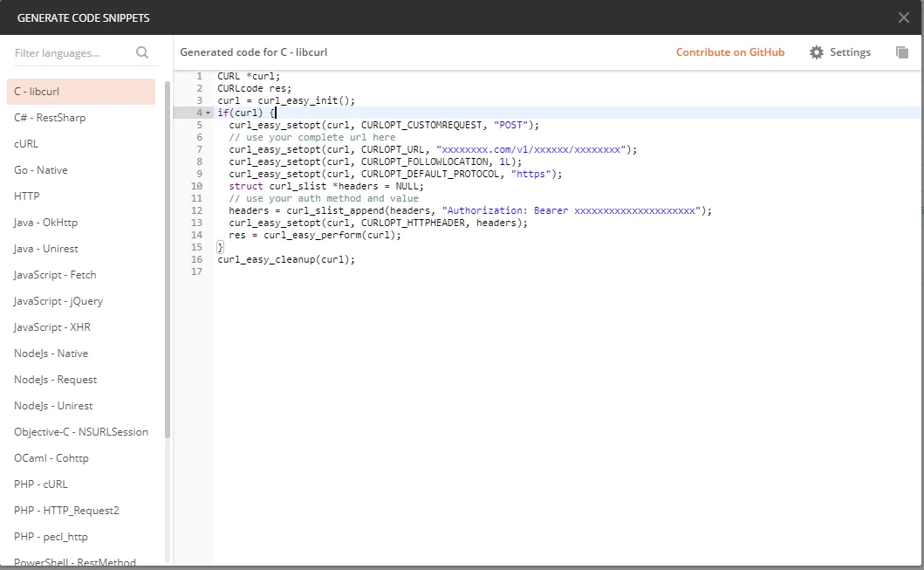The width and height of the screenshot is (924, 570).
Task: Click 'Generated code for C - libcurl' heading
Action: coord(253,52)
